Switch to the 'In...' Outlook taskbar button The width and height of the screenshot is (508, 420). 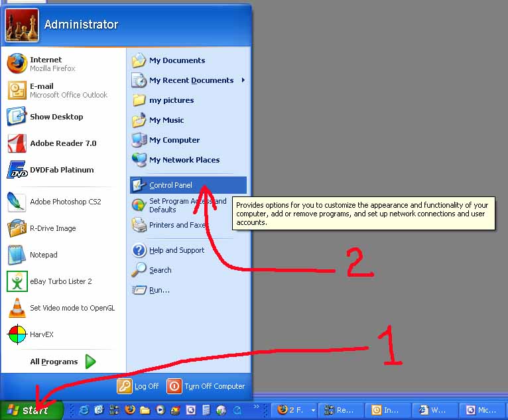387,410
